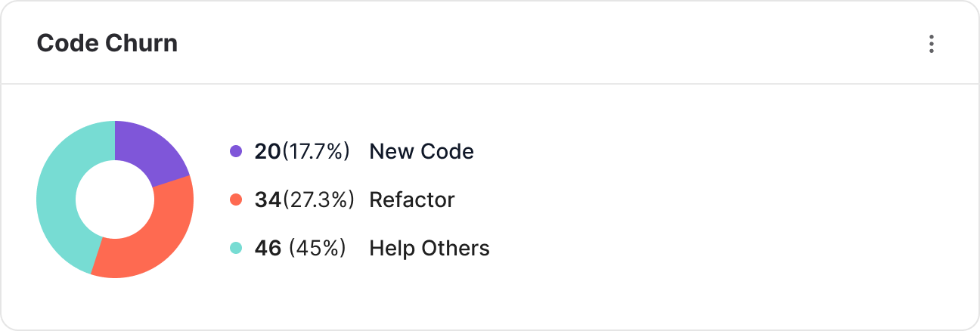Click the divider line under the card header

490,84
